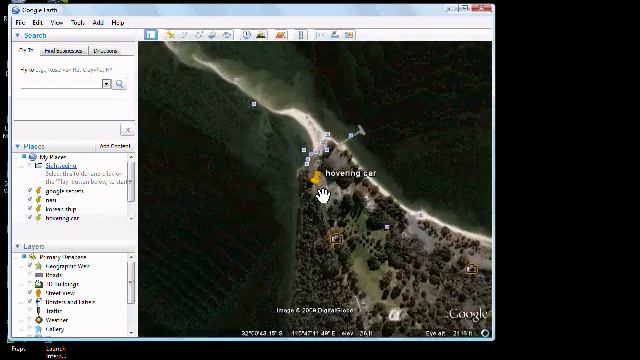The height and width of the screenshot is (360, 640).
Task: Open the File menu
Action: click(x=20, y=23)
